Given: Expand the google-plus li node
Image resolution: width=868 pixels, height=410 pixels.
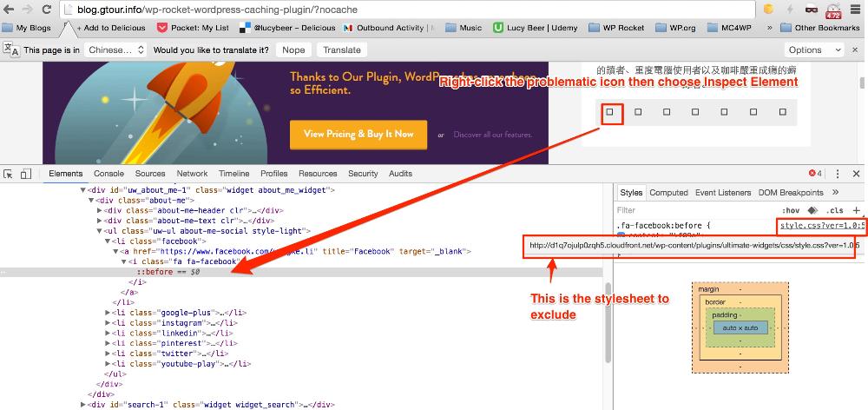Looking at the screenshot, I should click(108, 313).
